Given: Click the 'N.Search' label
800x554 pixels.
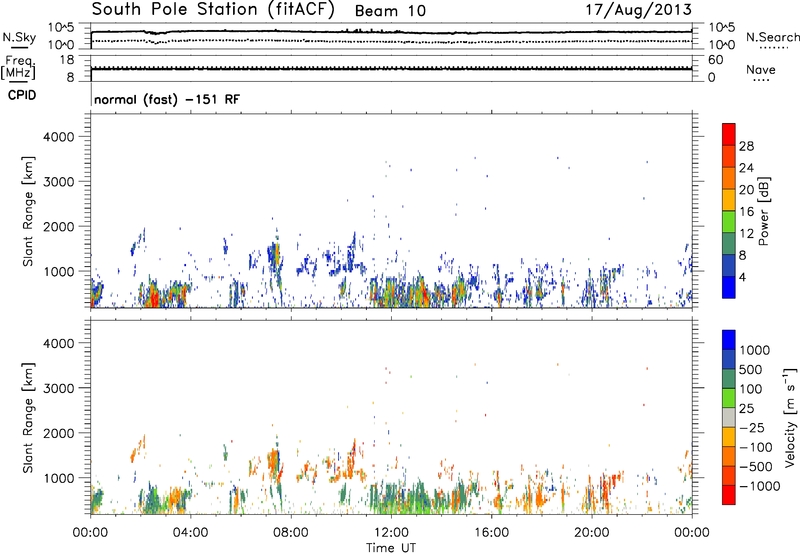Looking at the screenshot, I should point(773,37).
